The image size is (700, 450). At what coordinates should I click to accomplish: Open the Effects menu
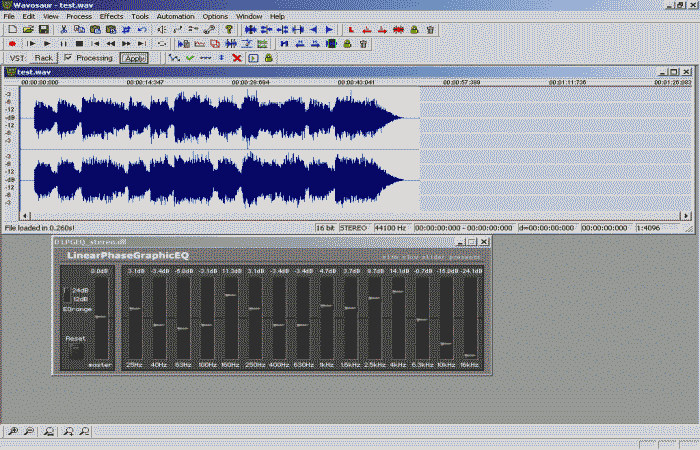[x=111, y=17]
